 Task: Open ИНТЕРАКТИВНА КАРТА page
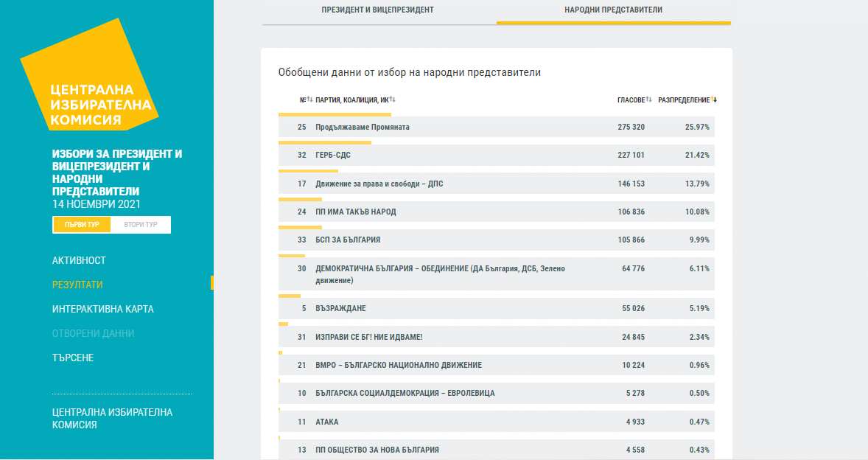(x=102, y=309)
